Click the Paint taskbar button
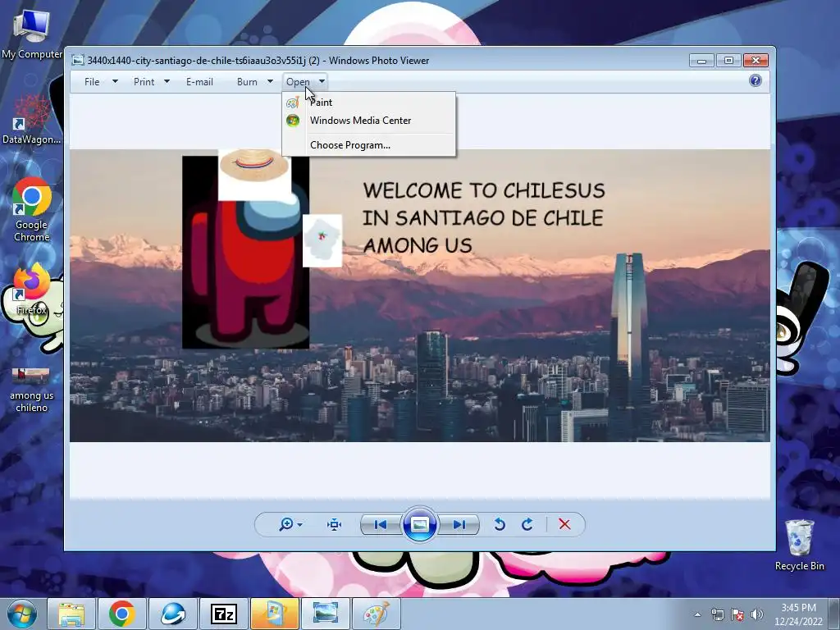 tap(376, 614)
